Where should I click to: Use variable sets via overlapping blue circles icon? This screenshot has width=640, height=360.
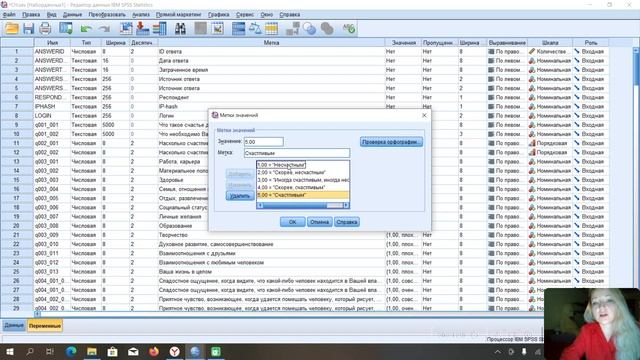click(310, 29)
